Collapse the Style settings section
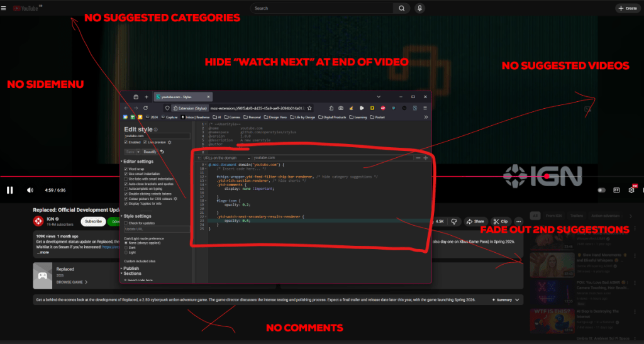Image resolution: width=644 pixels, height=344 pixels. coord(136,216)
